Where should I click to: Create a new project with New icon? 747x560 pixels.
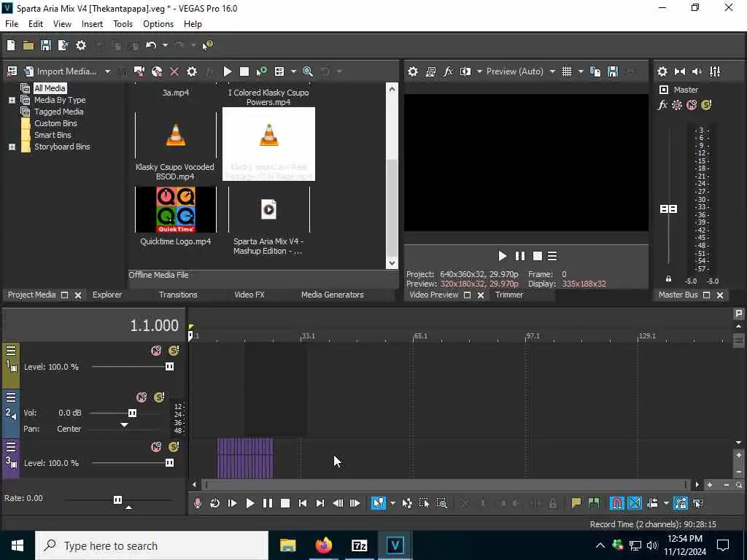pyautogui.click(x=11, y=45)
